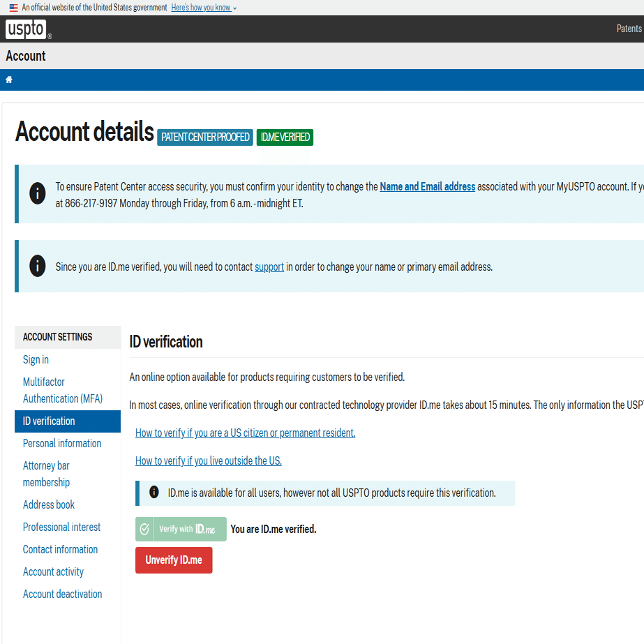Screen dimensions: 644x644
Task: Open Address book section
Action: tap(49, 504)
